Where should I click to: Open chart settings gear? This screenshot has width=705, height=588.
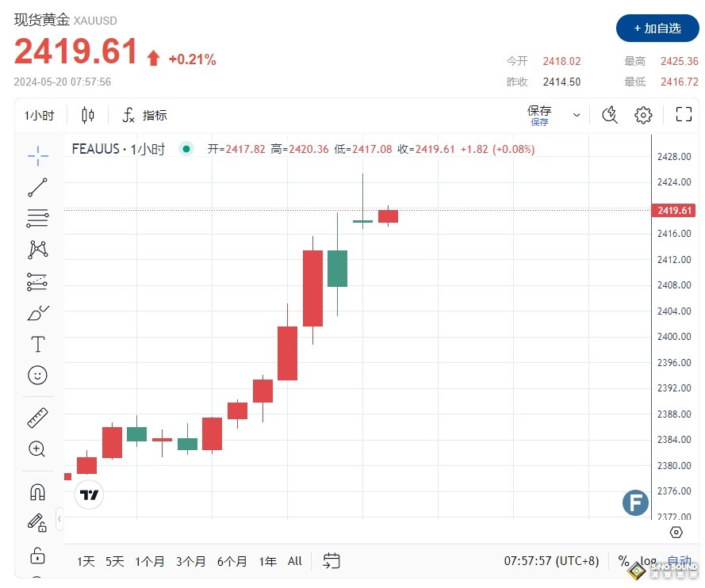pyautogui.click(x=643, y=115)
